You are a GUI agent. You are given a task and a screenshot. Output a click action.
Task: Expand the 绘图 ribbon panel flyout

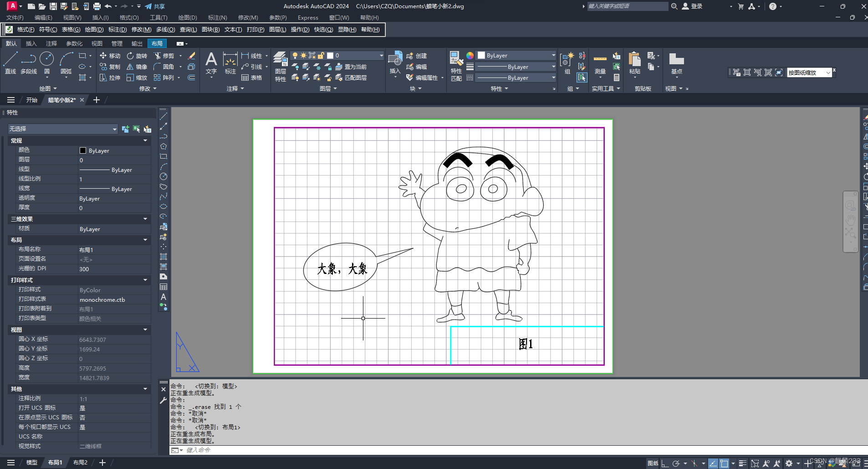[x=48, y=88]
